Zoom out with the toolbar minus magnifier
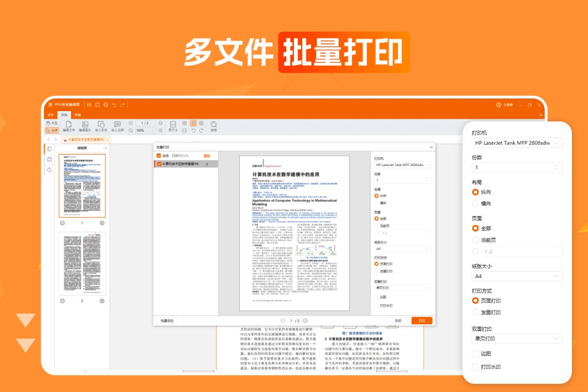588x392 pixels. point(131,130)
